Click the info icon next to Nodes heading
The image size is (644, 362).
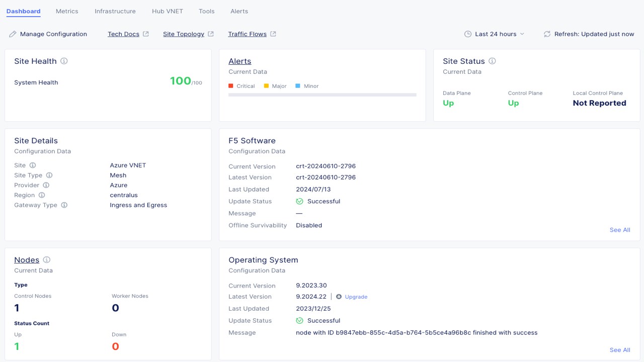click(x=47, y=260)
